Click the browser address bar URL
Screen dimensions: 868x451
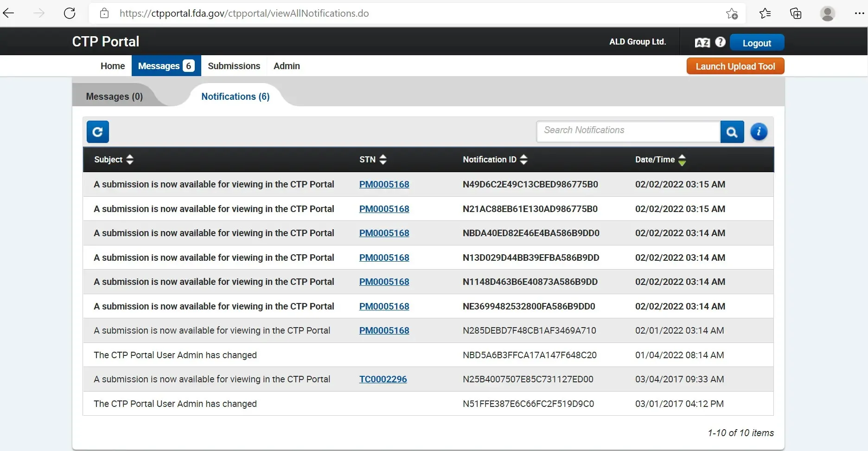click(x=244, y=13)
